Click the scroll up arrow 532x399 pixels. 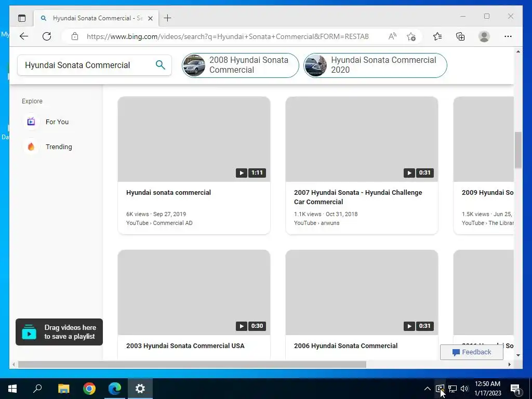[518, 51]
